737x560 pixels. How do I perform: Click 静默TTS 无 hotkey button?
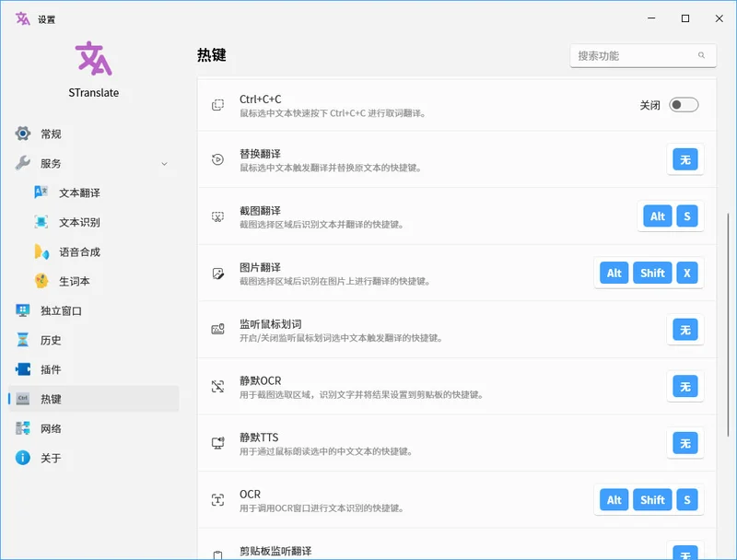click(x=685, y=443)
